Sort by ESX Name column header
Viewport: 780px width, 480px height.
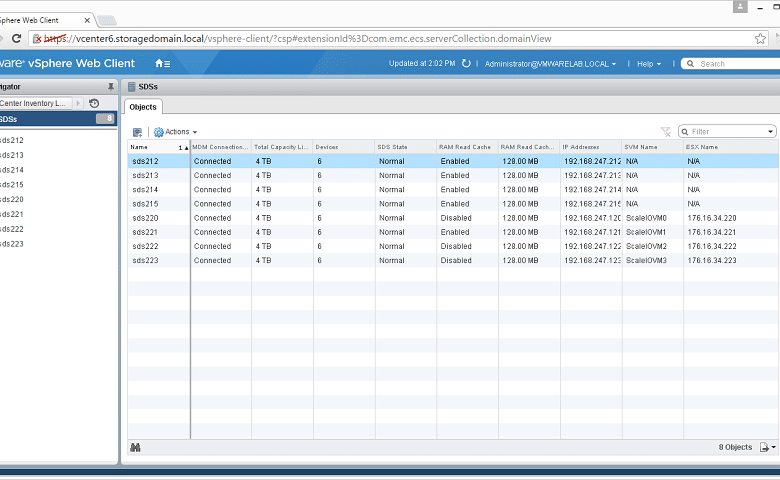pyautogui.click(x=731, y=147)
